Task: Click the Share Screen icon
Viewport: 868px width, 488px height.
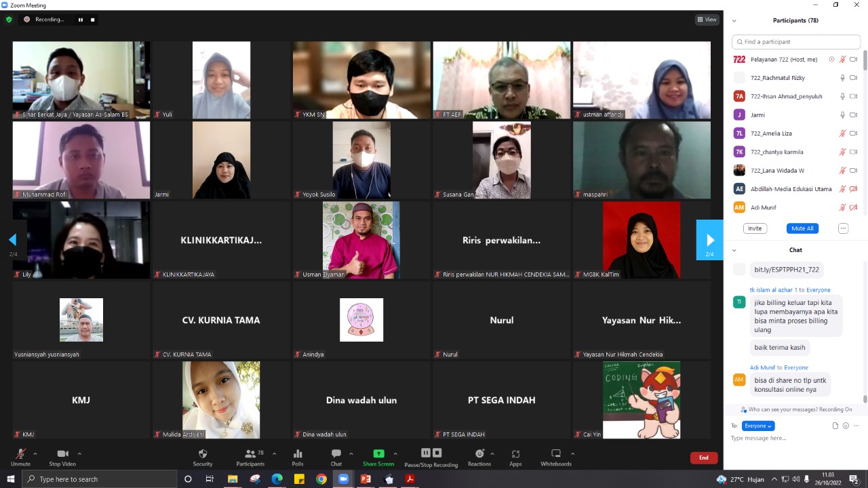Action: point(378,454)
